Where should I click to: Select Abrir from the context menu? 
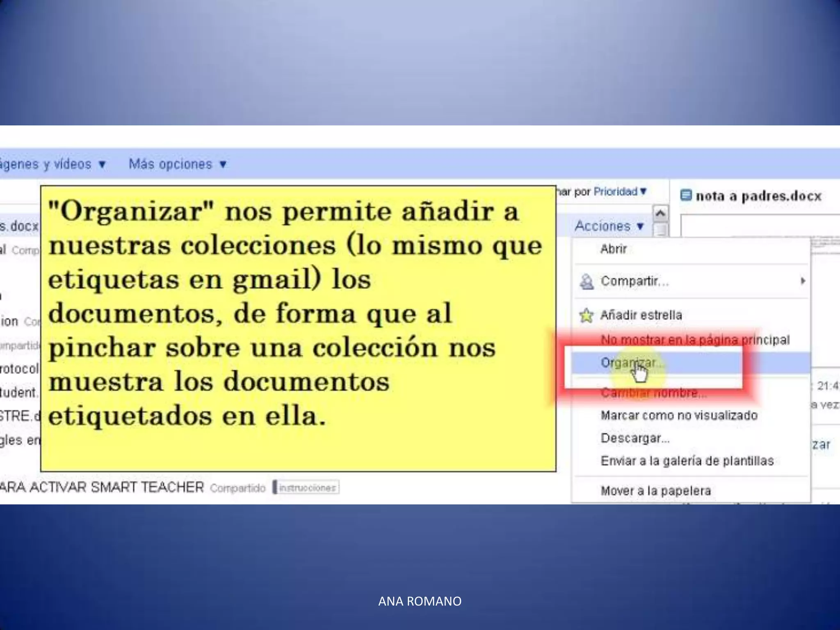point(614,249)
